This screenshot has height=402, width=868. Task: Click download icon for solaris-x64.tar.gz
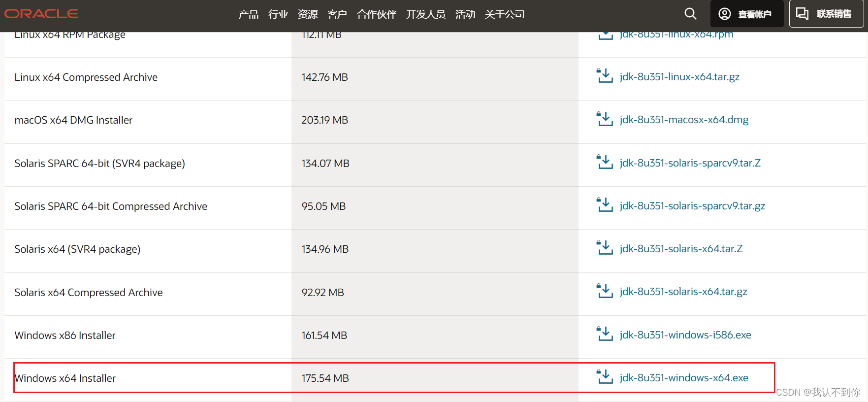tap(605, 291)
